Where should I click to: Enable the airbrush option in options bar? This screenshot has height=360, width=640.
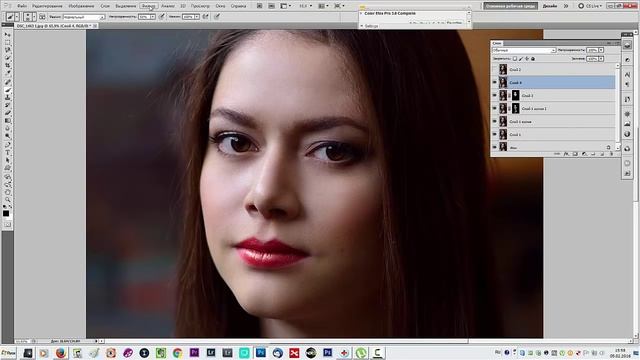[205, 17]
